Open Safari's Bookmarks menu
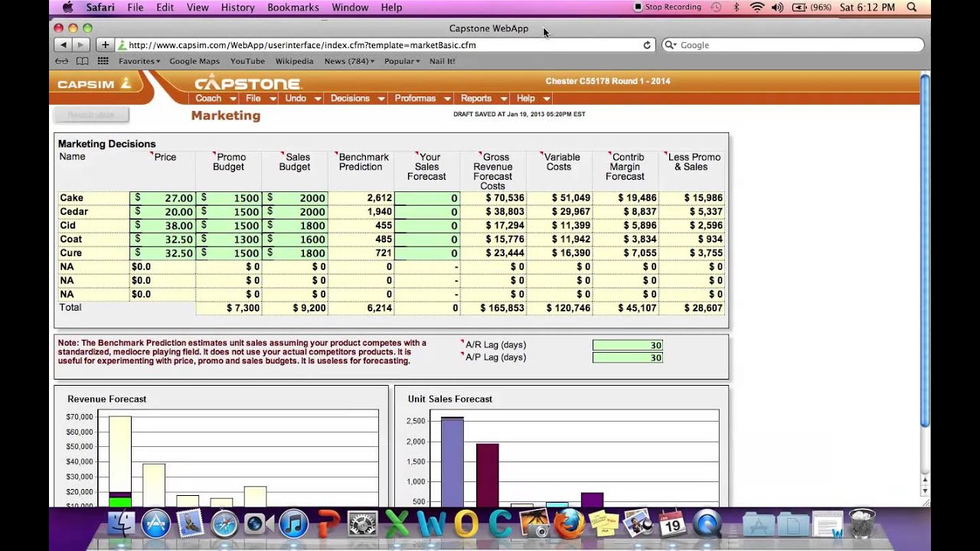Screen dimensions: 980x551 293,7
